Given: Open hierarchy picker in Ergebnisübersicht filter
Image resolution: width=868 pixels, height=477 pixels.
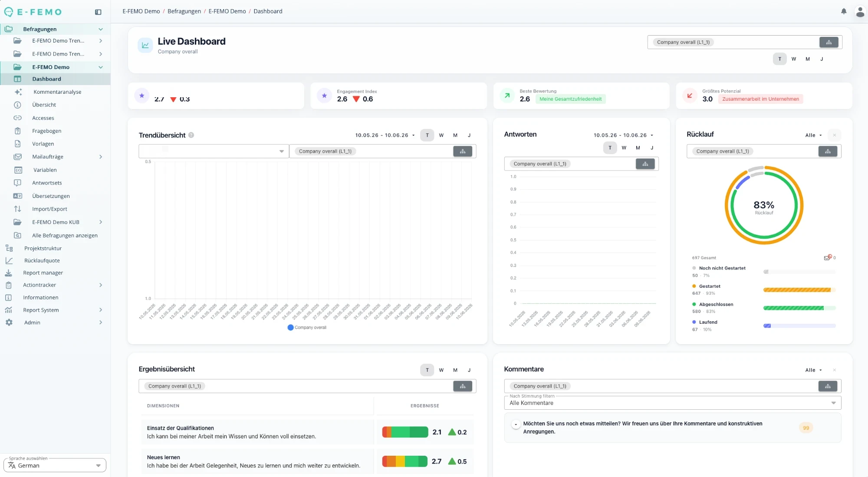Looking at the screenshot, I should click(463, 386).
